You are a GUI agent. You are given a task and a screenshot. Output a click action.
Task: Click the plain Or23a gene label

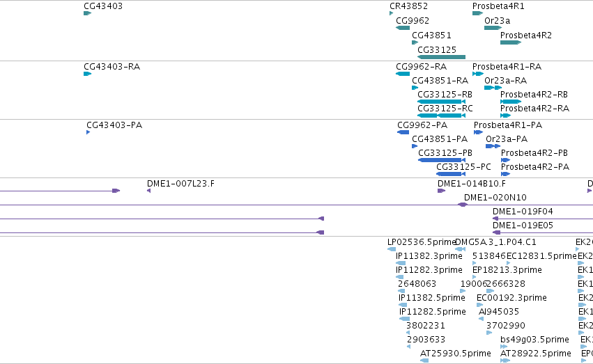(498, 21)
